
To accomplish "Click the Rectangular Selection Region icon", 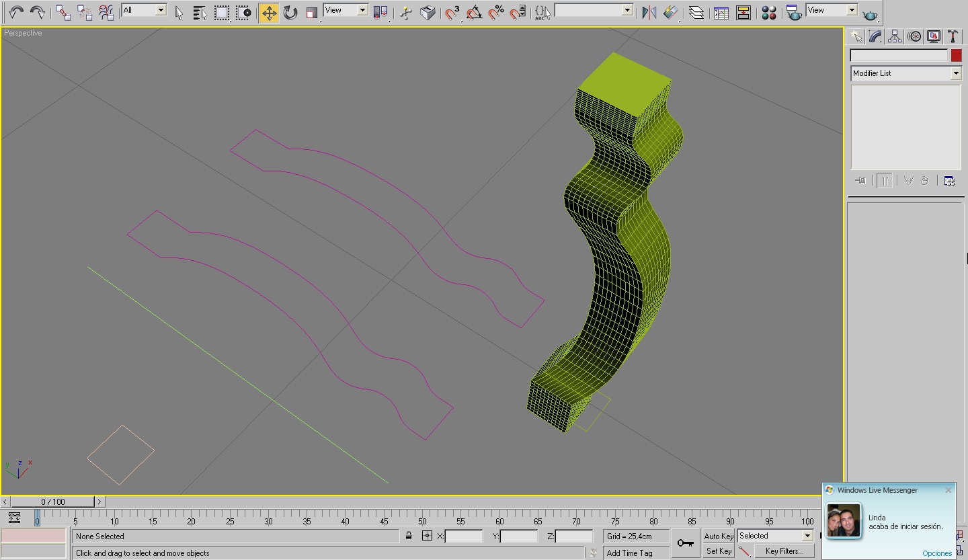I will [222, 12].
